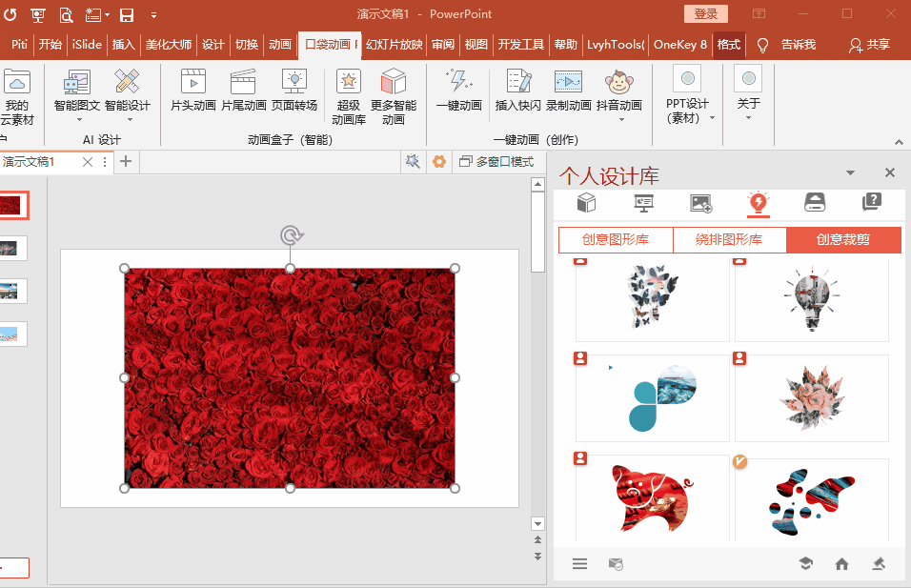Click the home icon at panel bottom
The height and width of the screenshot is (588, 911).
tap(841, 563)
